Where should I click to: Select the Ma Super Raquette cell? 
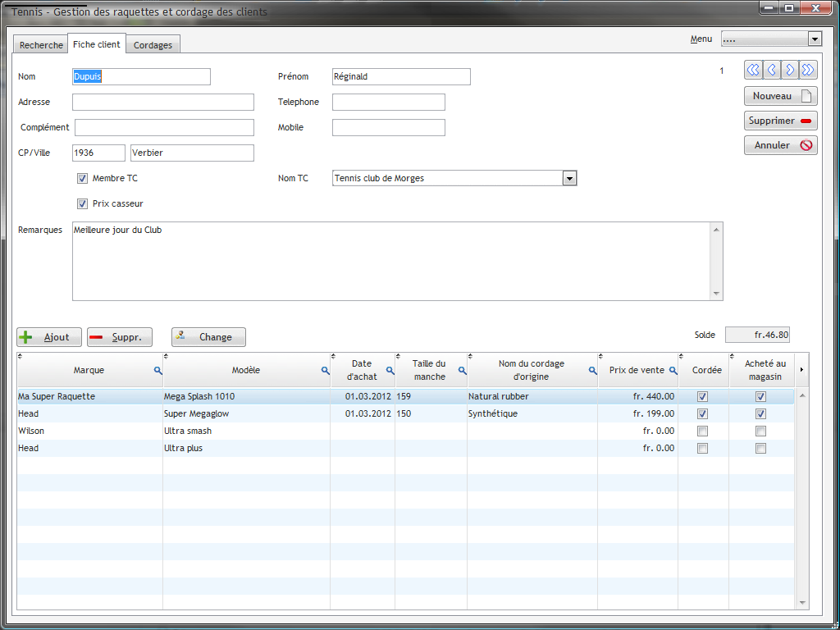[x=90, y=396]
